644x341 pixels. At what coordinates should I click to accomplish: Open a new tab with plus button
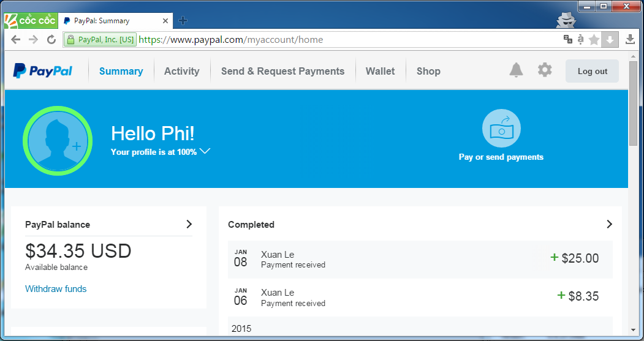(x=183, y=21)
